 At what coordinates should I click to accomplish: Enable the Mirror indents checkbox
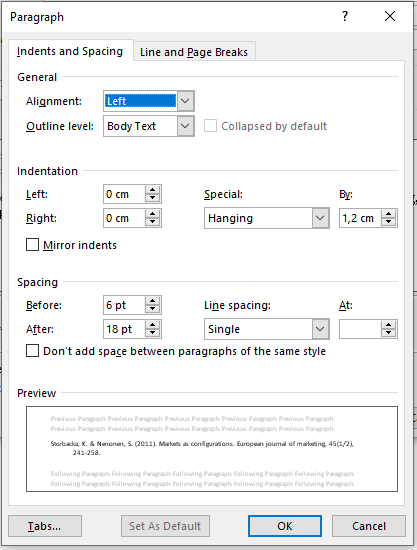(32, 244)
